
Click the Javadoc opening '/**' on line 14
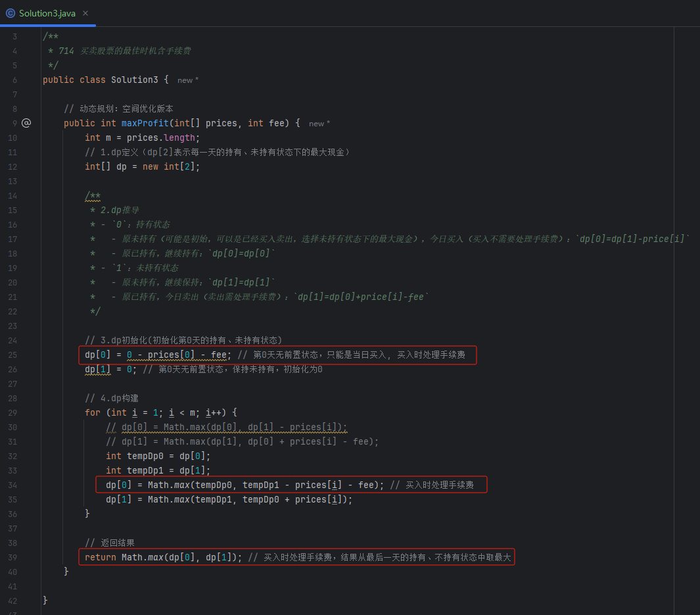click(93, 195)
